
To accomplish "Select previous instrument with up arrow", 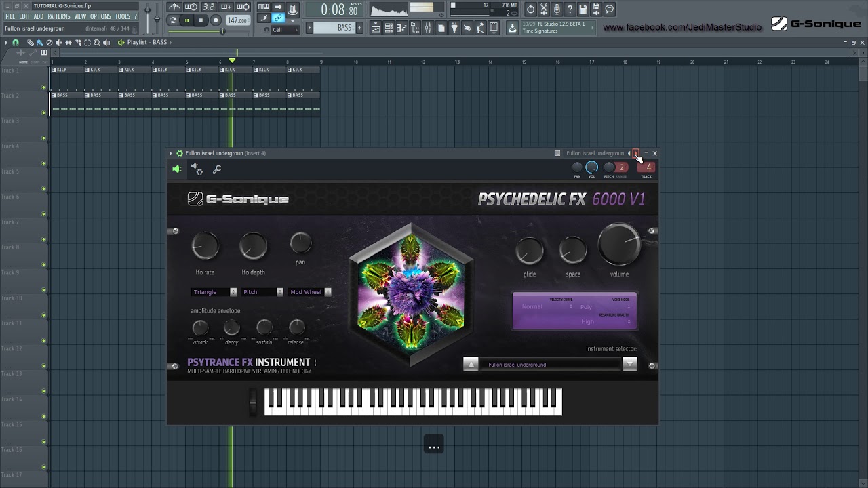I will click(471, 365).
